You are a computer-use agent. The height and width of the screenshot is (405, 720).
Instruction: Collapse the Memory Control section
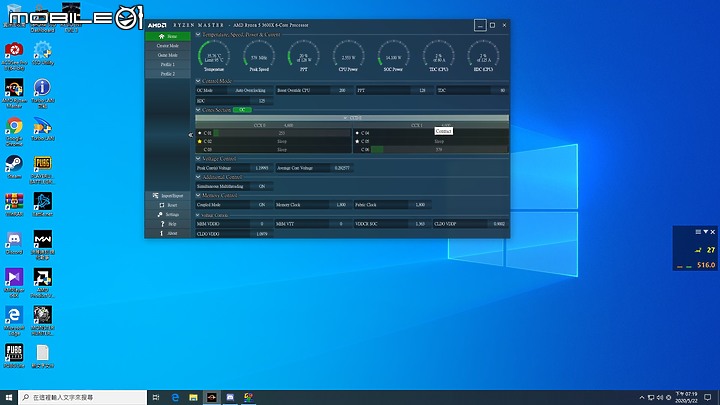click(x=198, y=195)
